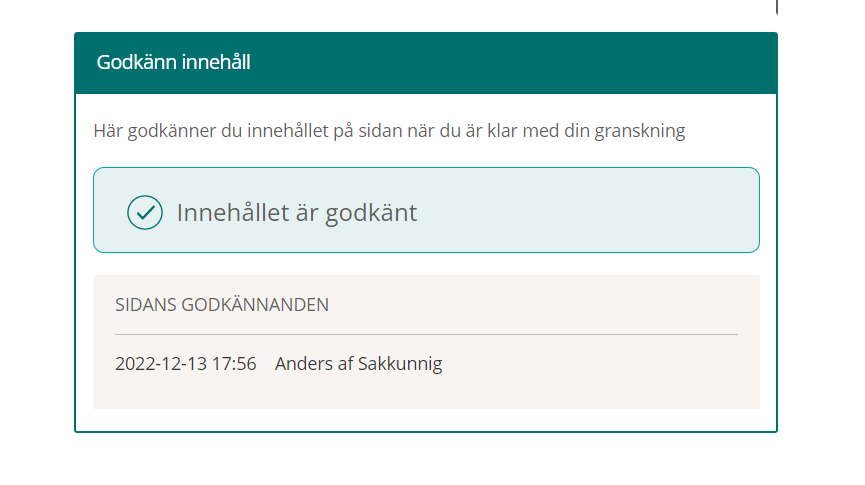Screen dimensions: 865x485
Task: Select the "Godkänn innehåll" panel header title
Action: pyautogui.click(x=173, y=63)
